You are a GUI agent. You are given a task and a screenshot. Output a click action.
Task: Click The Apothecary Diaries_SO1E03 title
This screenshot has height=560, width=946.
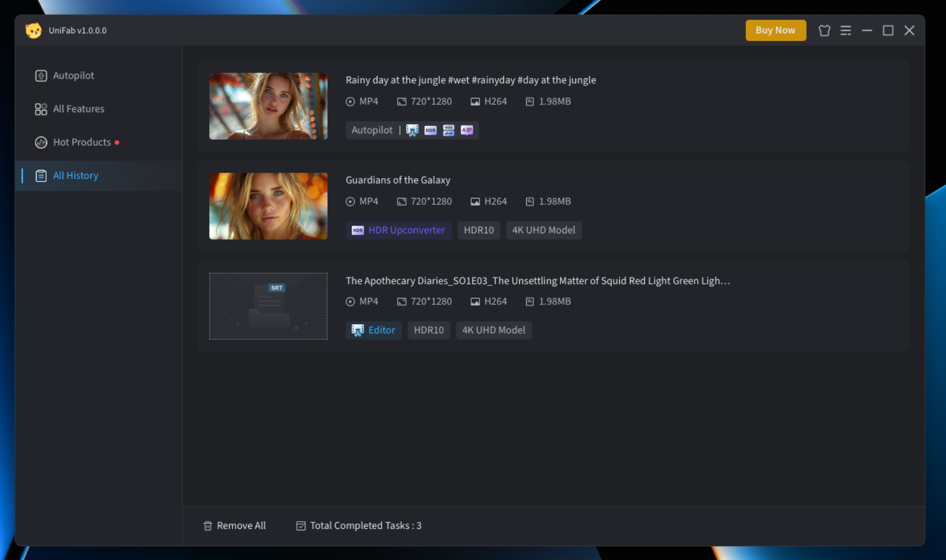[x=538, y=281]
